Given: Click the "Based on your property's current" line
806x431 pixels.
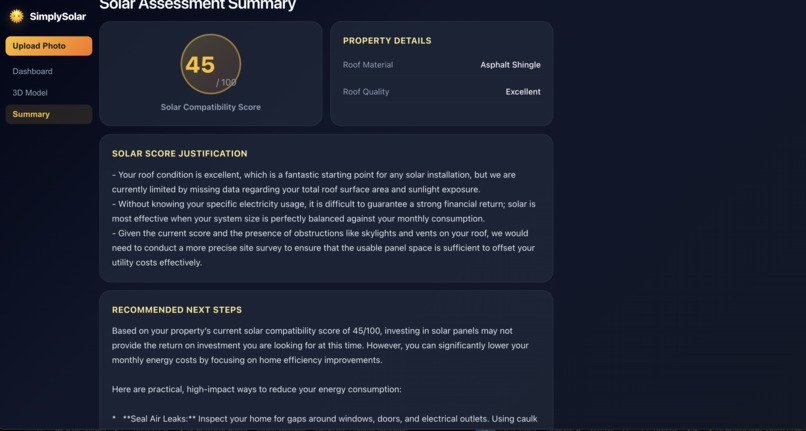Looking at the screenshot, I should click(312, 331).
